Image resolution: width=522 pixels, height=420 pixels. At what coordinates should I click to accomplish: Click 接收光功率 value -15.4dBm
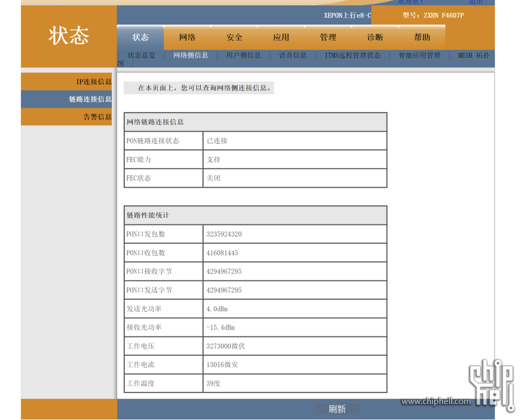(x=221, y=328)
